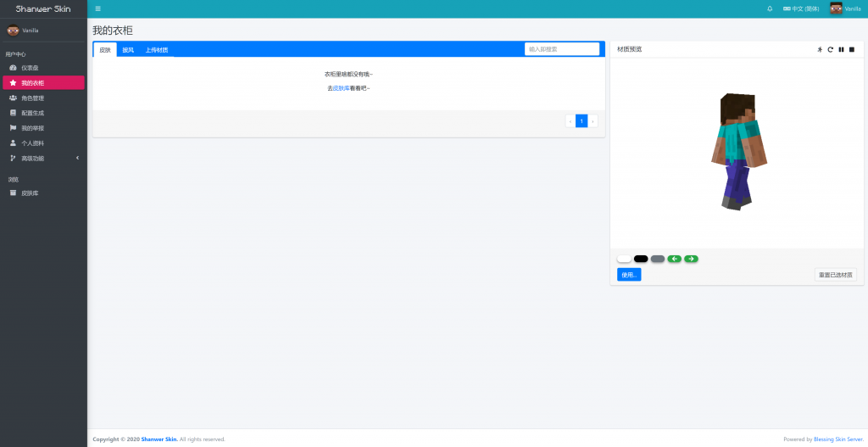
Task: Pause the skin preview animation
Action: tap(841, 49)
